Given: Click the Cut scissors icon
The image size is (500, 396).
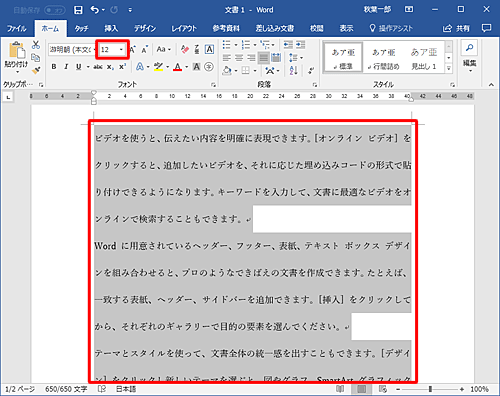Looking at the screenshot, I should tap(36, 45).
